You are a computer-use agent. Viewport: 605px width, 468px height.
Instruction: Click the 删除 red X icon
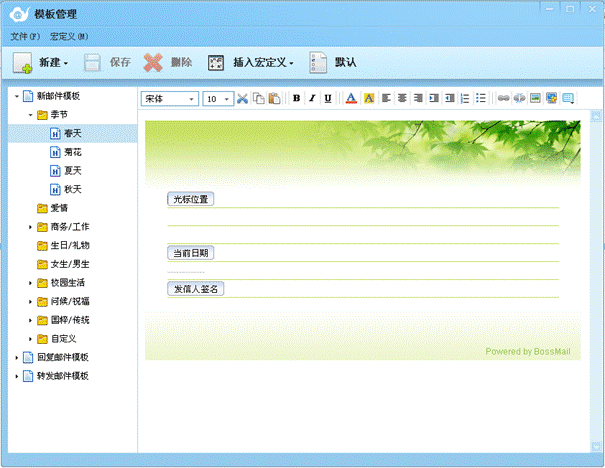(153, 62)
